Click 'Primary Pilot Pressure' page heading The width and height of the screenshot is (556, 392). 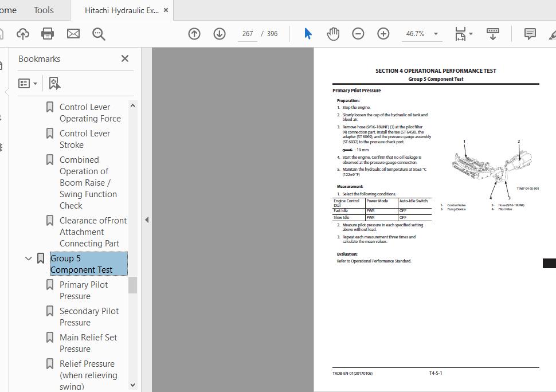click(x=357, y=91)
